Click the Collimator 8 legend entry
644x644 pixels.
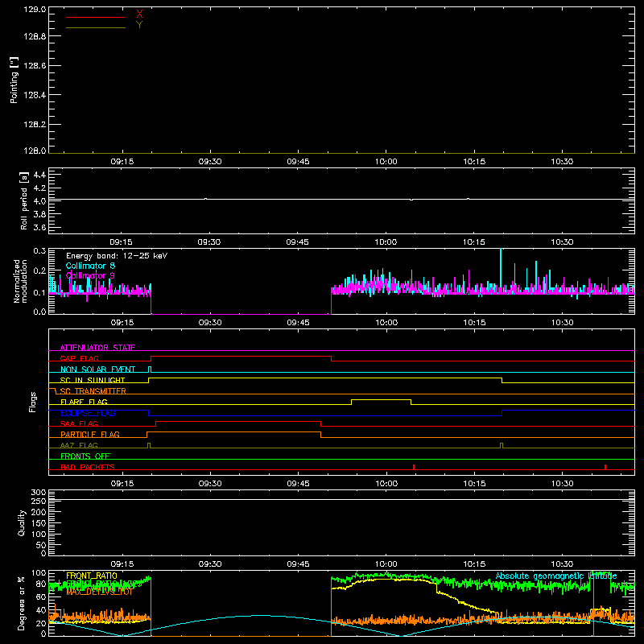90,266
